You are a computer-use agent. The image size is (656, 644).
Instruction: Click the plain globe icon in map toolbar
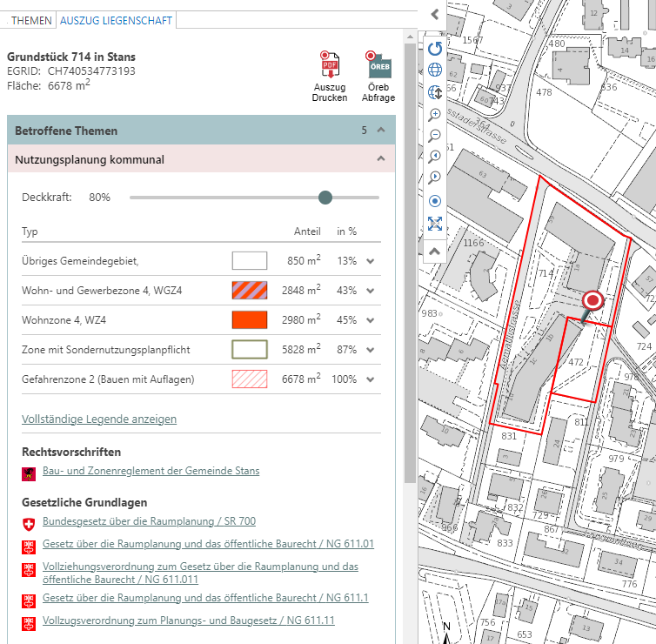click(435, 70)
